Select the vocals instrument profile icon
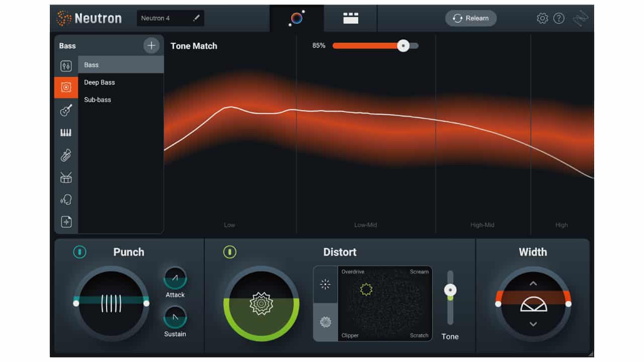 66,199
